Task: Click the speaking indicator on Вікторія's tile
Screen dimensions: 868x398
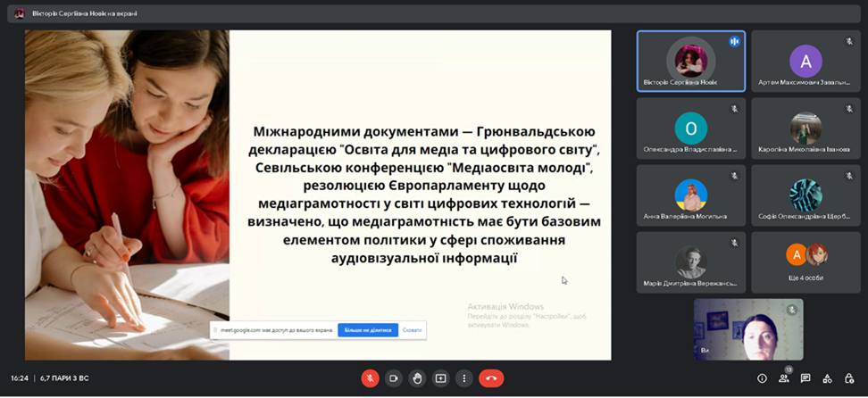Action: (734, 42)
